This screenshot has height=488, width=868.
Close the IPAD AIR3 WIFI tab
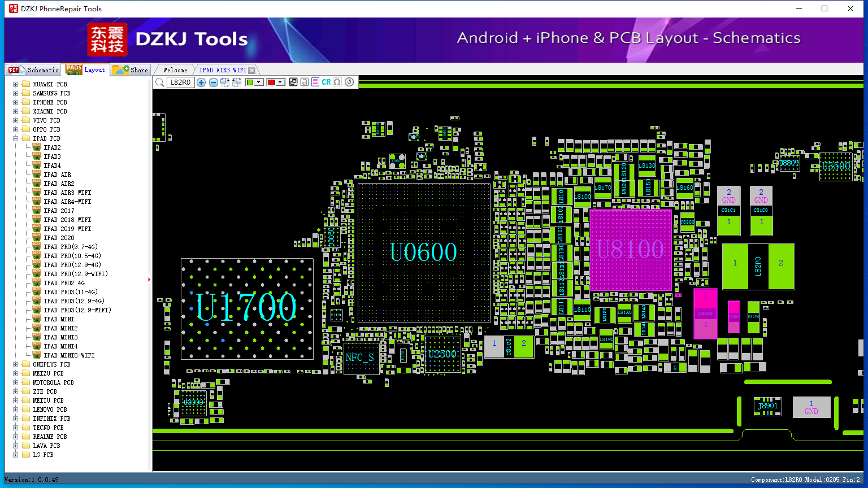[x=252, y=70]
